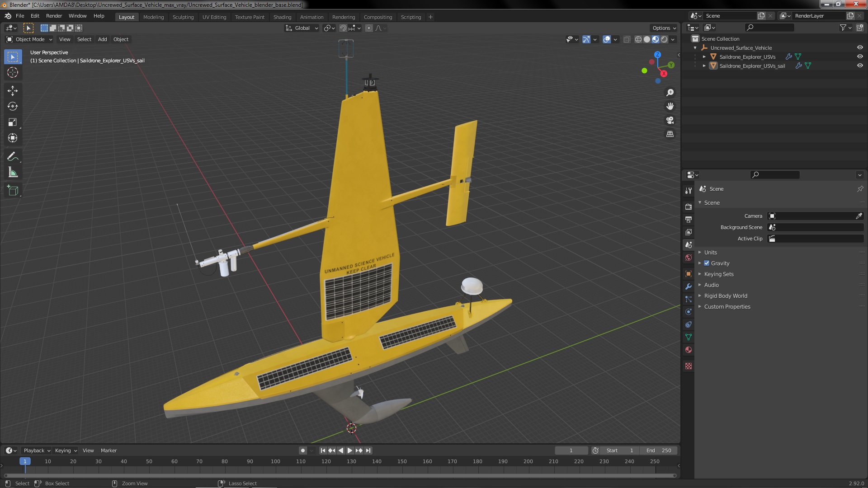
Task: Switch to wireframe viewport shading
Action: (x=638, y=39)
